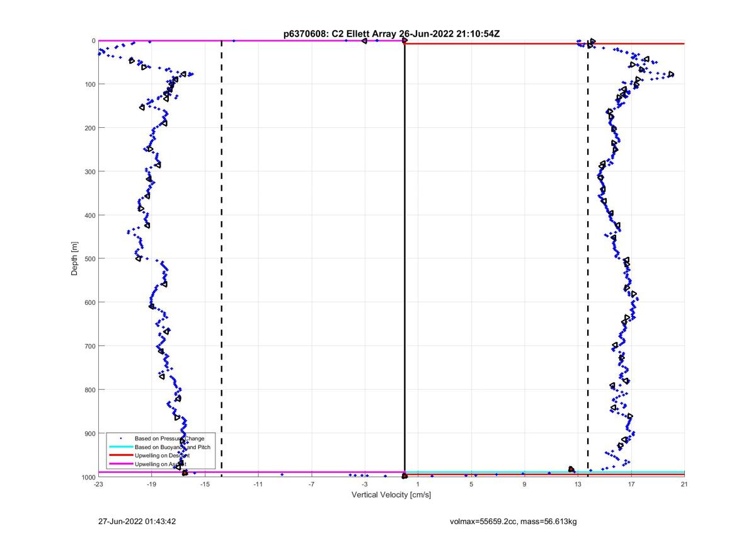
Task: Click the x-axis tick label '-19'
Action: coord(151,484)
